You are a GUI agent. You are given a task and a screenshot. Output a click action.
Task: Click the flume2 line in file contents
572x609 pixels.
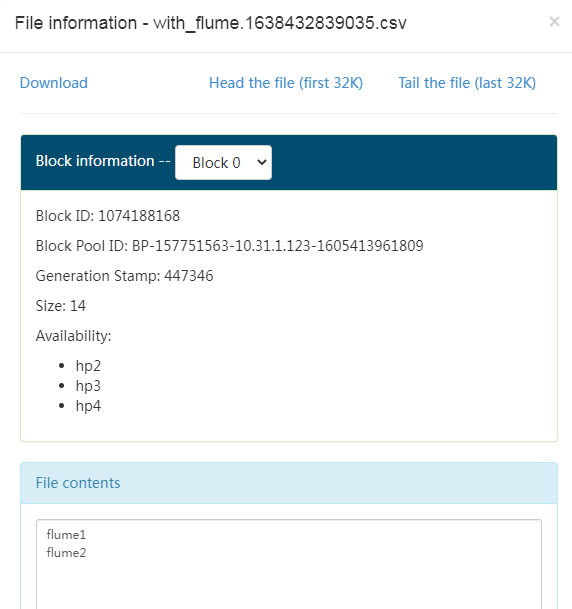tap(66, 553)
